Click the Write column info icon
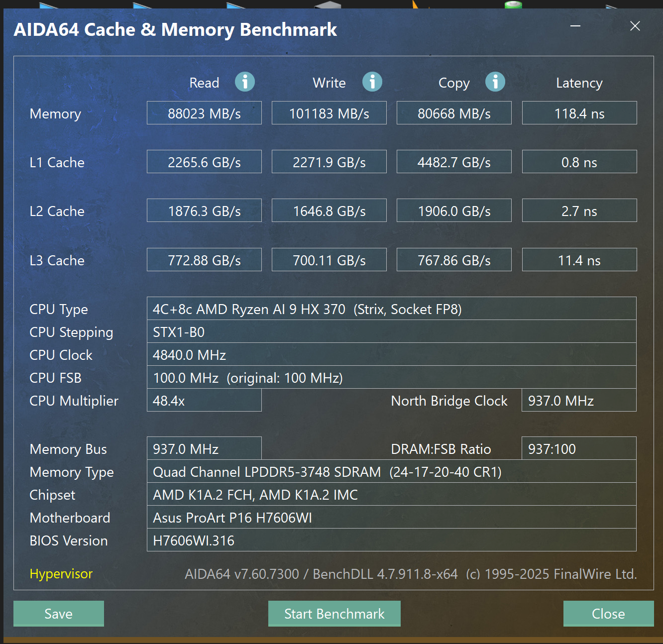663x644 pixels. click(x=372, y=82)
